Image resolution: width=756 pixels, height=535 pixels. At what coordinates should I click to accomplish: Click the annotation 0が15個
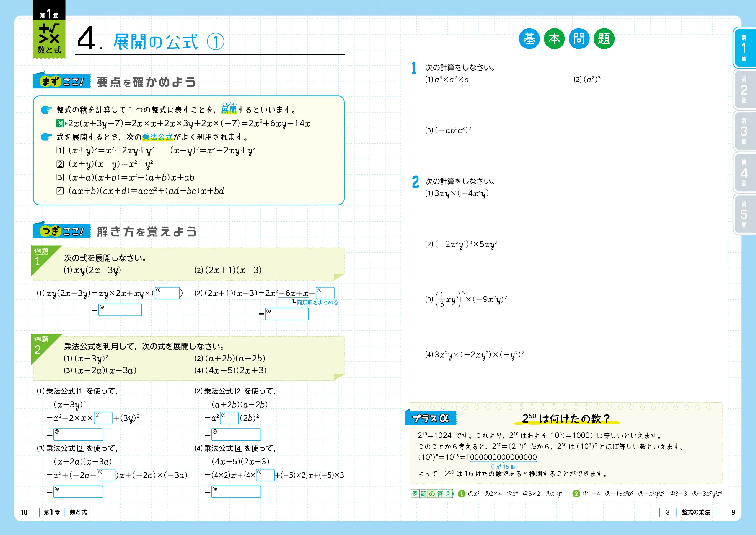click(x=503, y=466)
